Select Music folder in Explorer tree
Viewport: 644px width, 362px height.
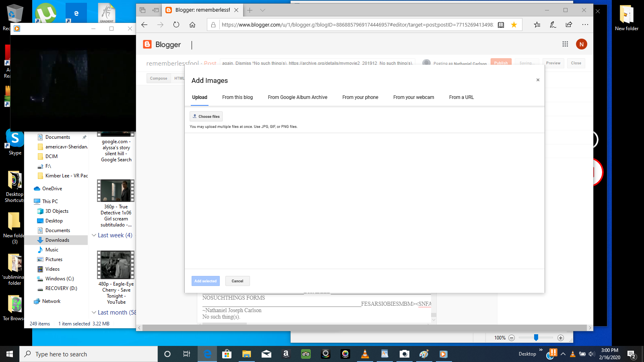pos(52,250)
